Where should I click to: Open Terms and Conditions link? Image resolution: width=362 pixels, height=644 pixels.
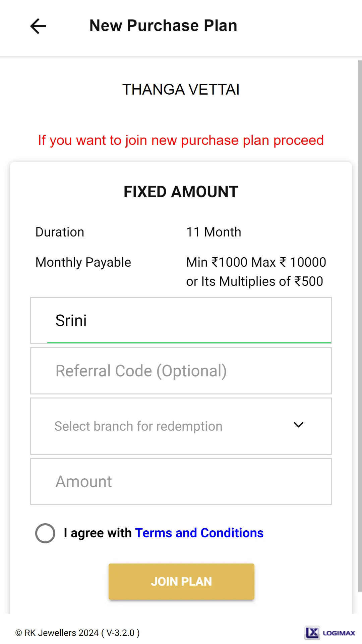(199, 533)
